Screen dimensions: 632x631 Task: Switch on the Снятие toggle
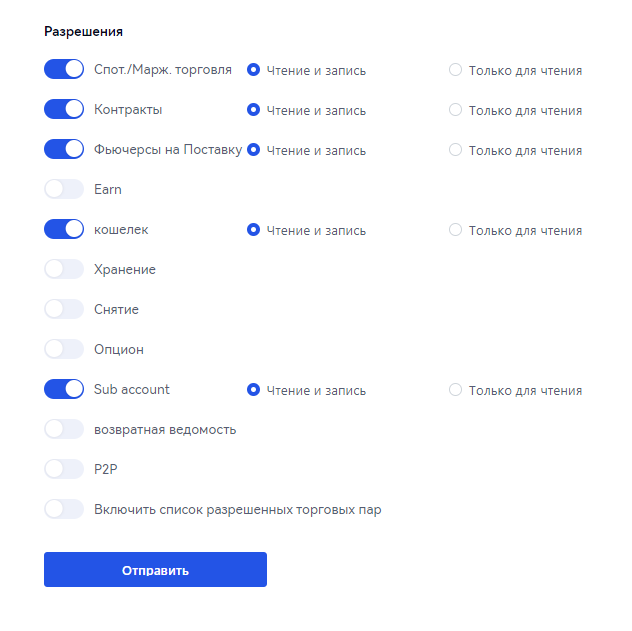(64, 309)
